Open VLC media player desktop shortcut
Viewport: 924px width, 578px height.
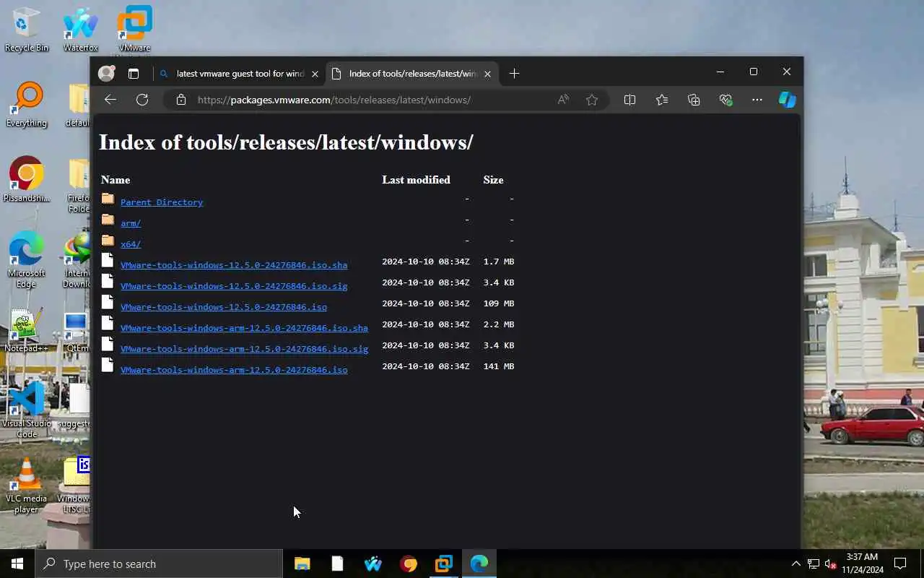click(27, 486)
